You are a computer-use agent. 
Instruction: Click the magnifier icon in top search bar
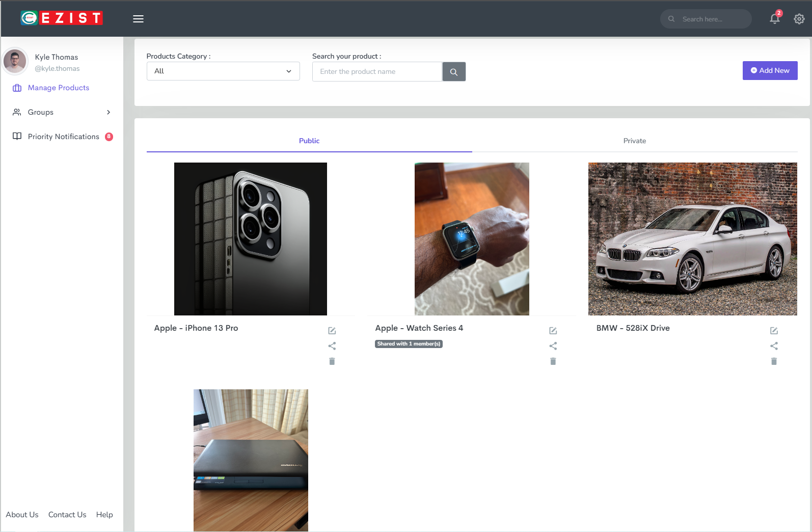(x=671, y=19)
